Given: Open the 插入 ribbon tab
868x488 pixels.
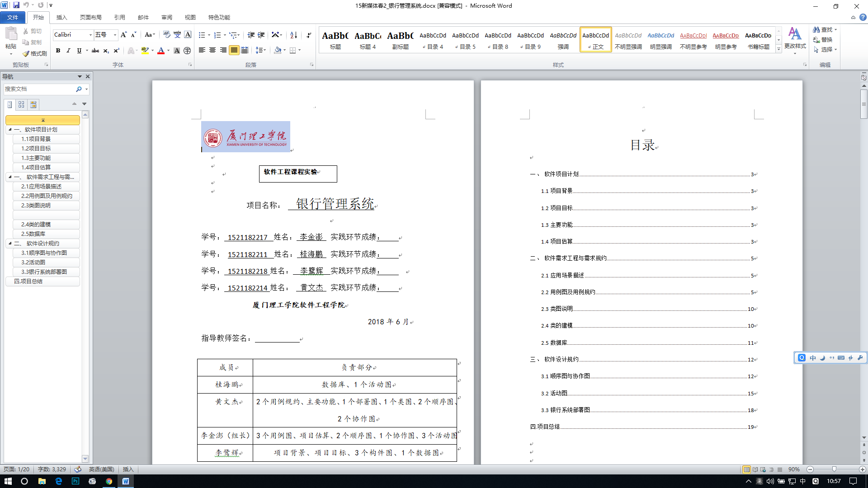Looking at the screenshot, I should tap(61, 17).
